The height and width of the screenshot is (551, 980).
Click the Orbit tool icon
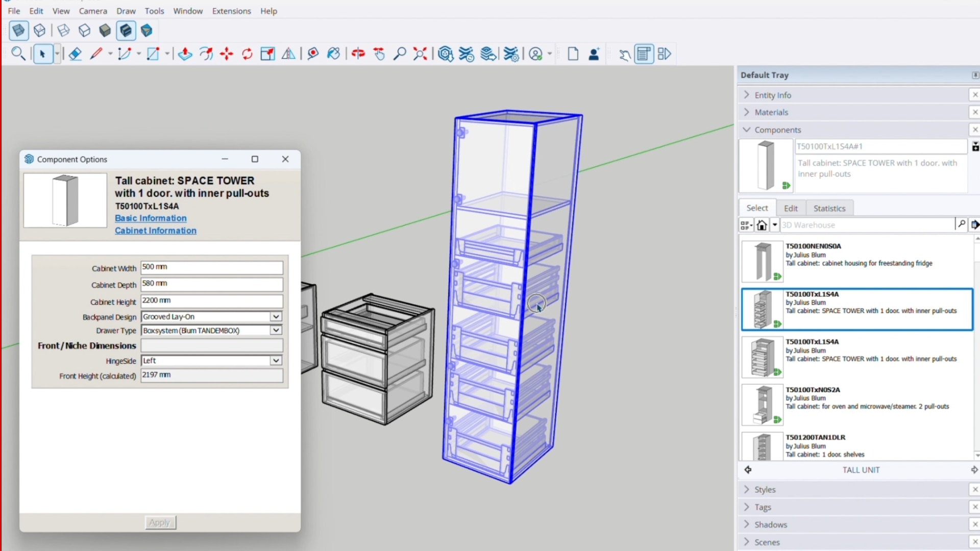358,54
